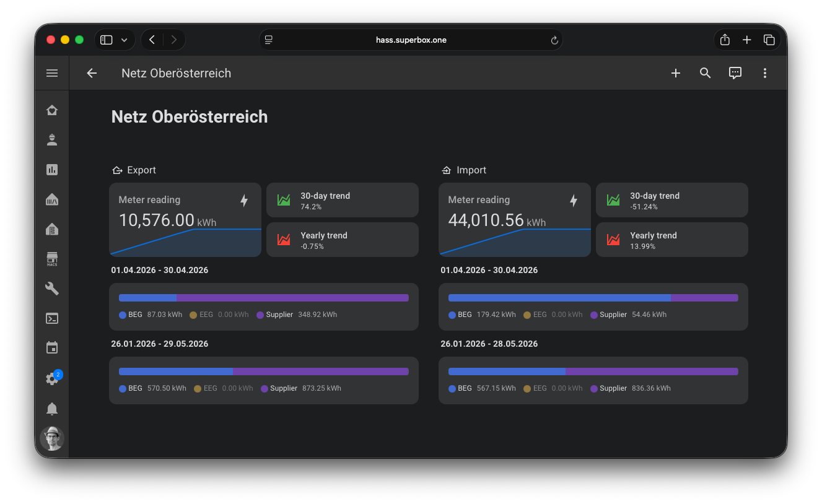Open the Export meter reading card
The height and width of the screenshot is (504, 822).
point(185,220)
